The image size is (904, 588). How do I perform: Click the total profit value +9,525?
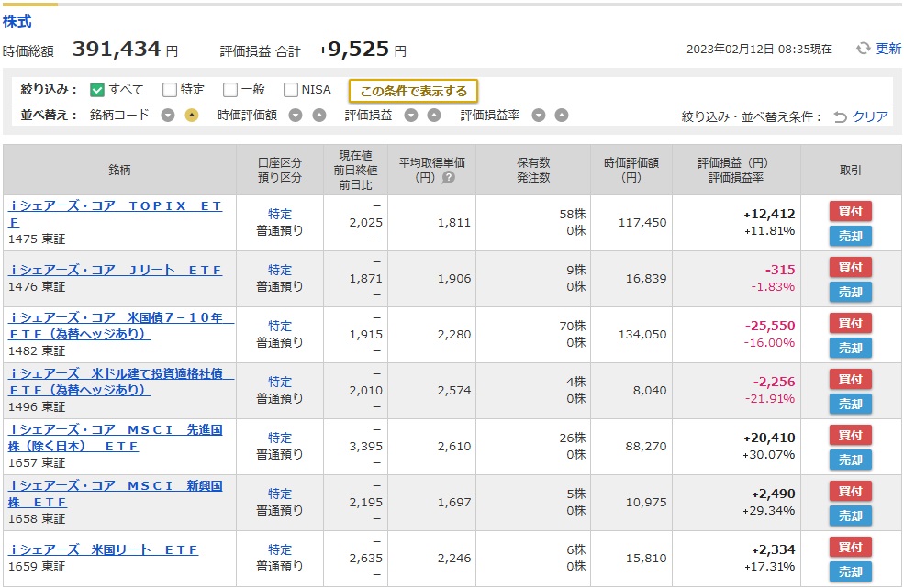(x=354, y=49)
